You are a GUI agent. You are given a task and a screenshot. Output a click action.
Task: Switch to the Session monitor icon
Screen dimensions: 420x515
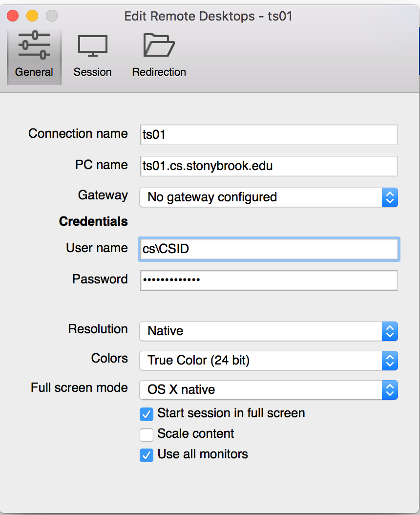coord(92,47)
